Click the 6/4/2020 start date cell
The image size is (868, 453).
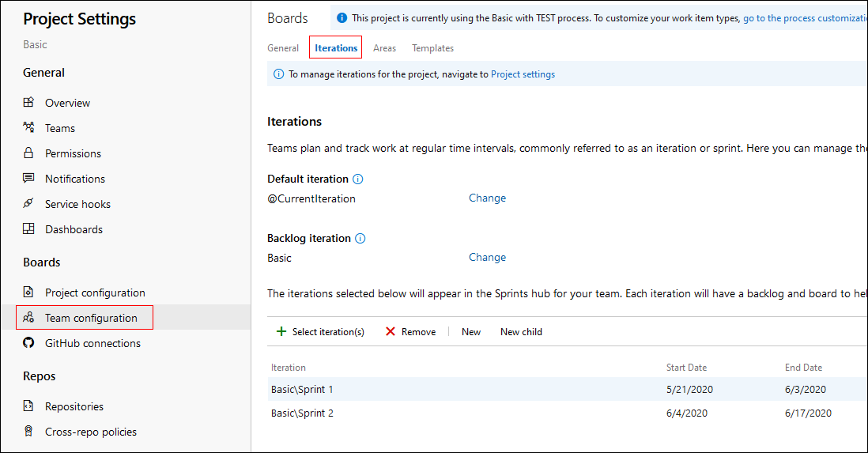click(x=687, y=413)
